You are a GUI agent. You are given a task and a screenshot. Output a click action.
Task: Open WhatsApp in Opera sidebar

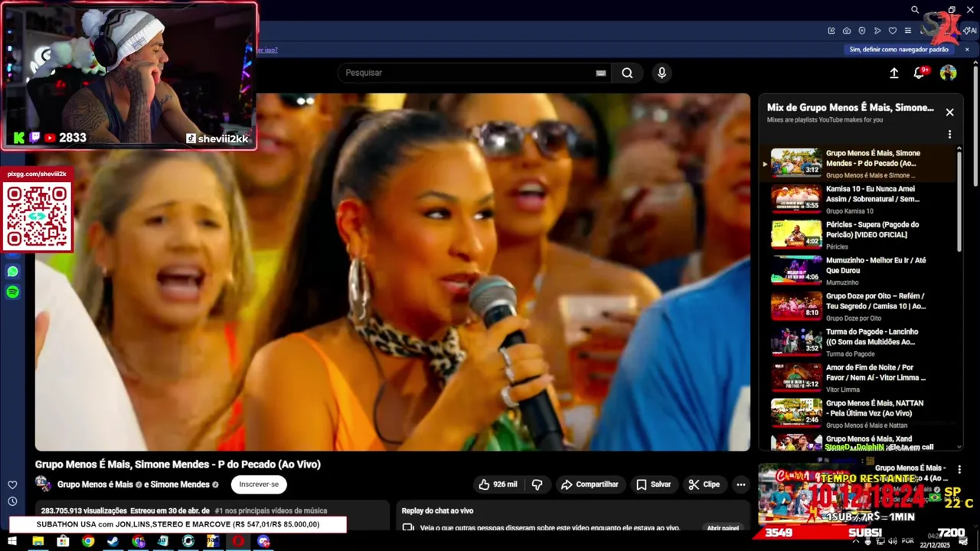point(12,271)
